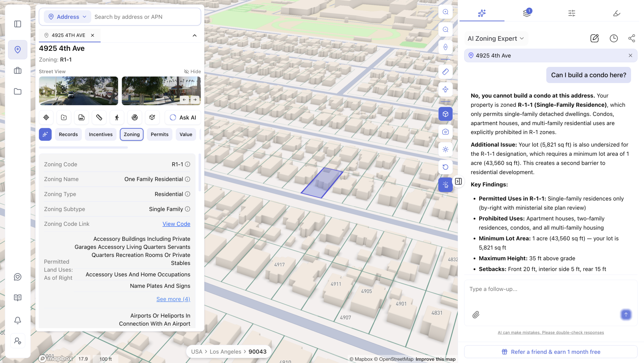This screenshot has width=644, height=363.
Task: Click the zoning details vertical scrollbar
Action: 200,172
